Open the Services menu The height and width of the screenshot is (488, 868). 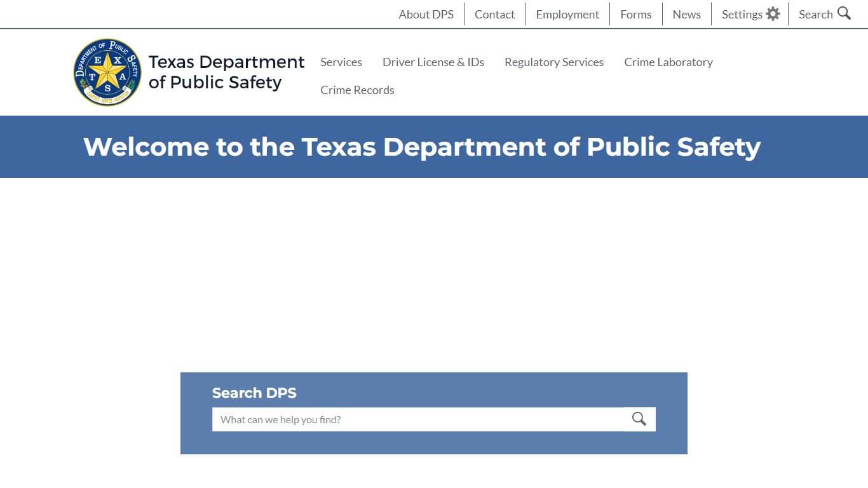(x=341, y=62)
